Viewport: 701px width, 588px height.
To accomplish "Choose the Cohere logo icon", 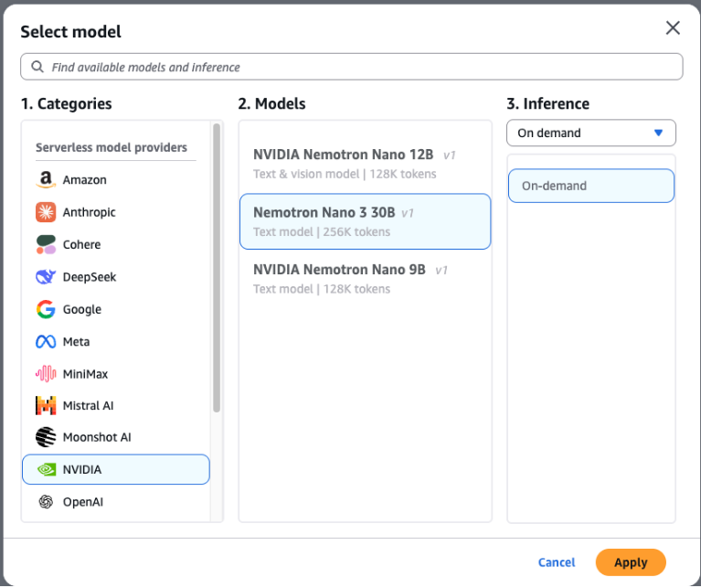I will (x=46, y=244).
